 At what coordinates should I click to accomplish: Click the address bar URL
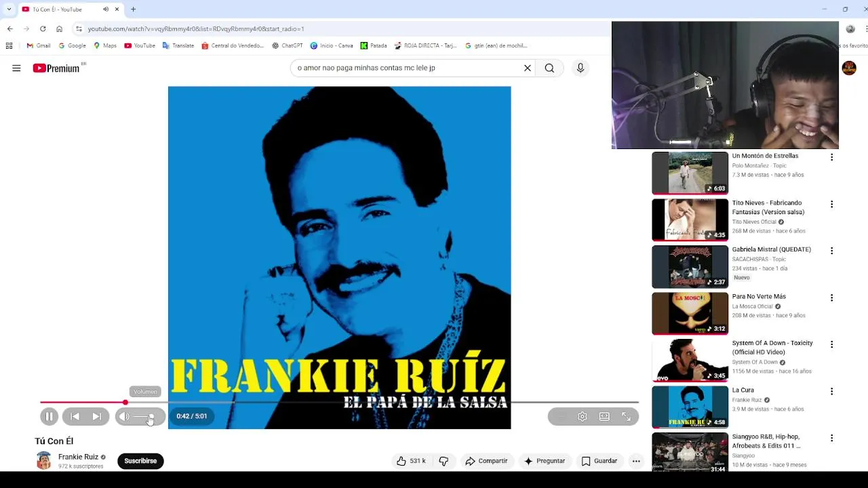tap(196, 28)
